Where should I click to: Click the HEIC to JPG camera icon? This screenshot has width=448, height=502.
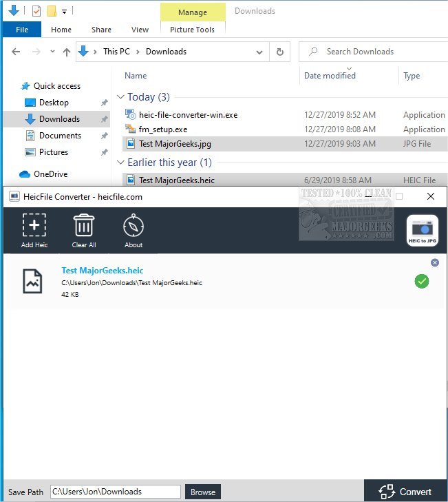click(422, 231)
